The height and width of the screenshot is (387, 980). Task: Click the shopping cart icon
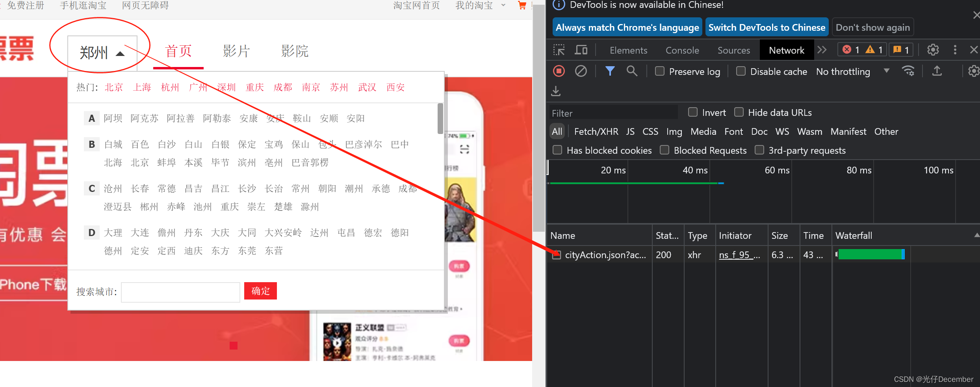(522, 6)
